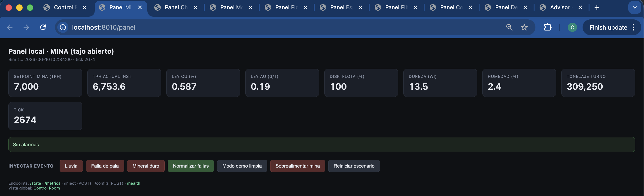Click the Tonelaje Turno value 309,250
This screenshot has width=644, height=196.
click(585, 86)
